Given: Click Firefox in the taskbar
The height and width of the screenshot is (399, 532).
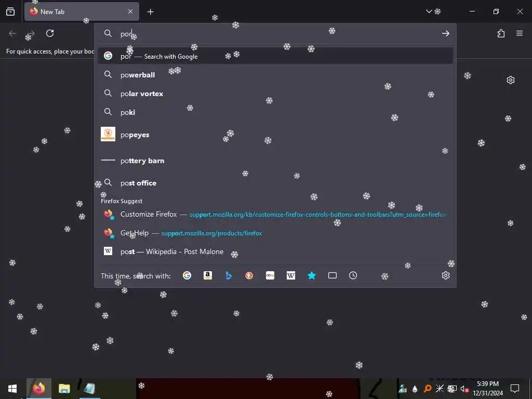Looking at the screenshot, I should tap(38, 389).
